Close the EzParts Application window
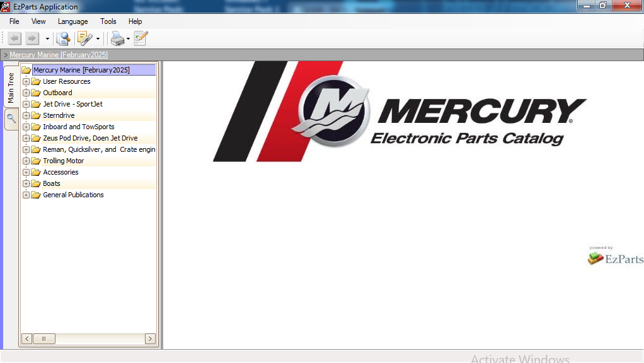644x363 pixels. [627, 6]
